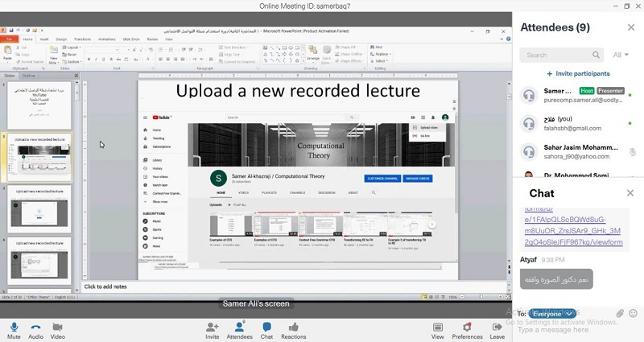Open the Everyone recipient dropdown
The height and width of the screenshot is (342, 644).
click(551, 314)
